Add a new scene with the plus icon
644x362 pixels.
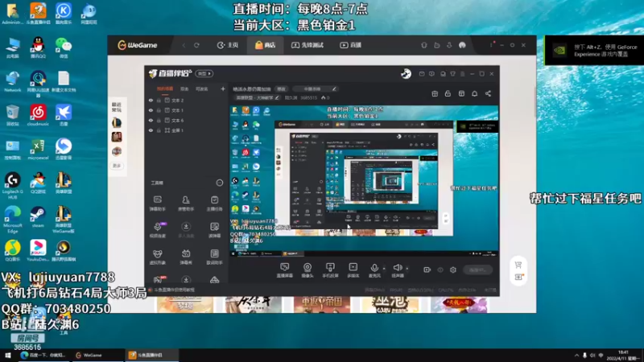(x=223, y=88)
